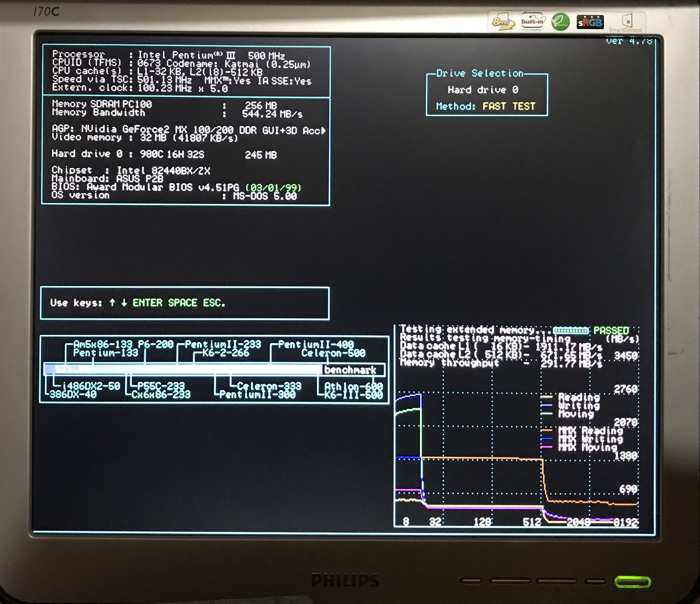
Task: Click the Athlon-600 reference label
Action: point(353,386)
